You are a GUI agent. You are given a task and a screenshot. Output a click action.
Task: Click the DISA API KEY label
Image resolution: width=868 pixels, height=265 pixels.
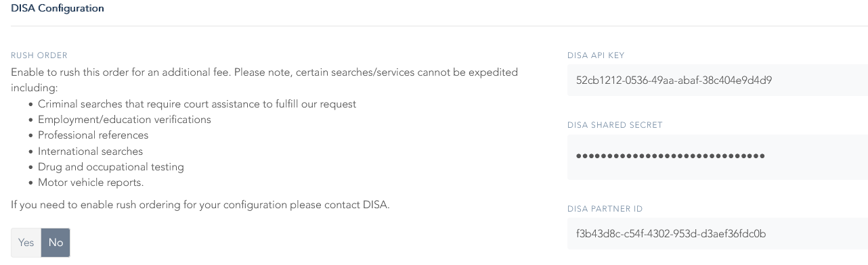(600, 55)
